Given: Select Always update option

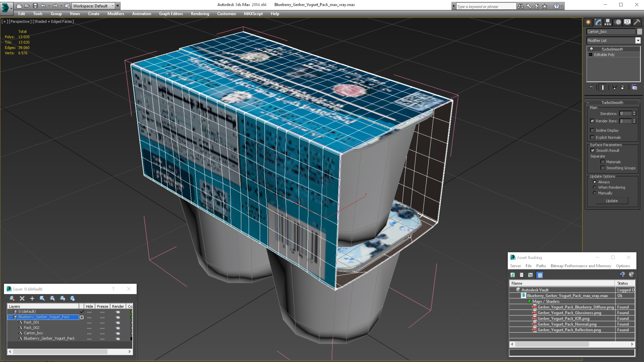Looking at the screenshot, I should click(595, 182).
